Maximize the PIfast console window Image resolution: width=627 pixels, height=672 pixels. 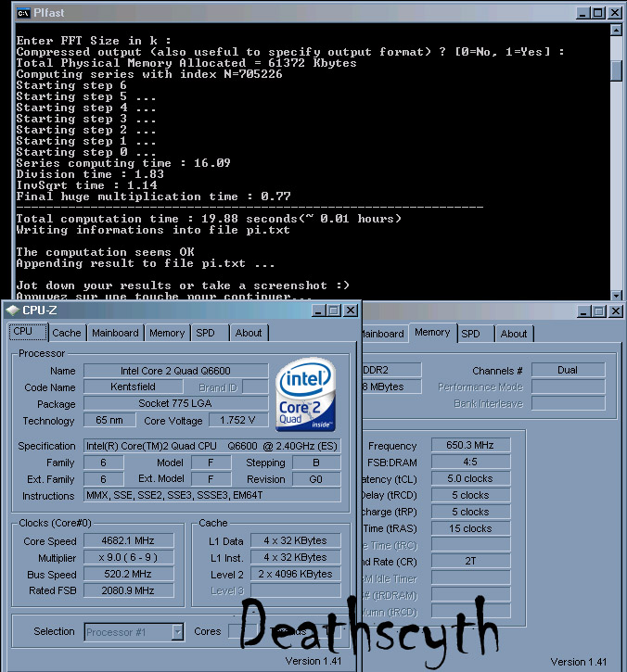tap(598, 13)
